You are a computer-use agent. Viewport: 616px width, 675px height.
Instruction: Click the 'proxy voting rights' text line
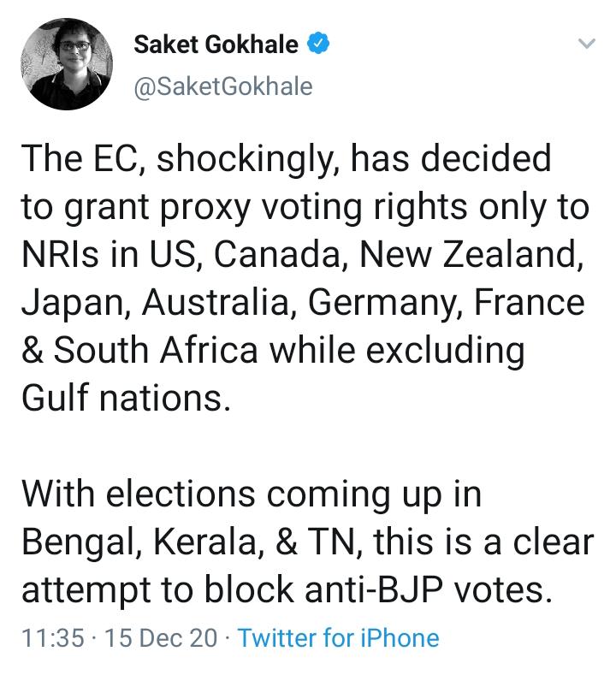(305, 209)
